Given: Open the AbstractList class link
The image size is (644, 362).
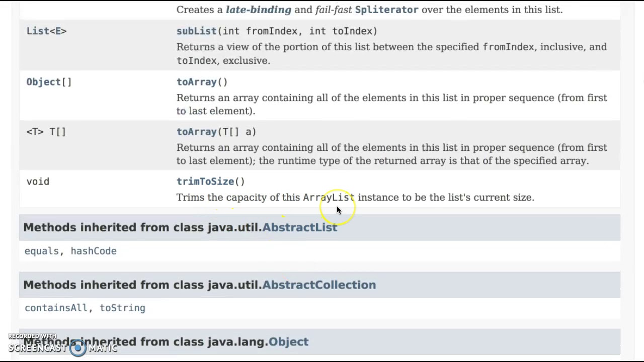Looking at the screenshot, I should coord(299,227).
